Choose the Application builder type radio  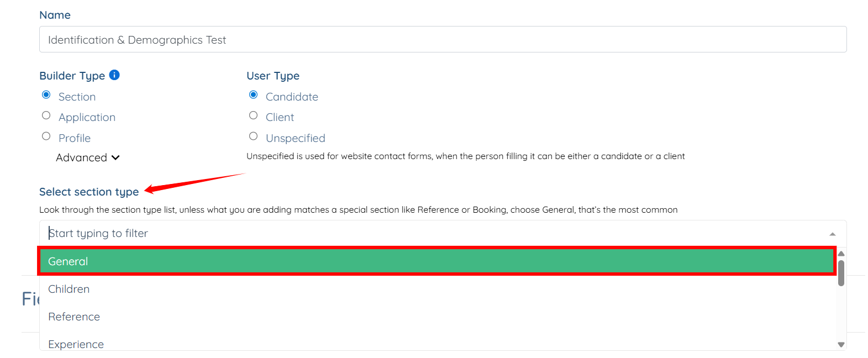(46, 115)
